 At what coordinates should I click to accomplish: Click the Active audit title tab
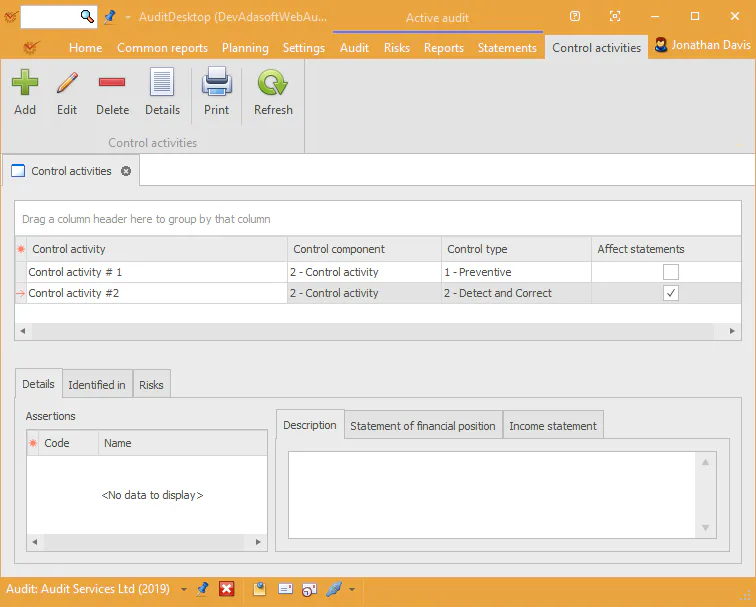click(437, 18)
